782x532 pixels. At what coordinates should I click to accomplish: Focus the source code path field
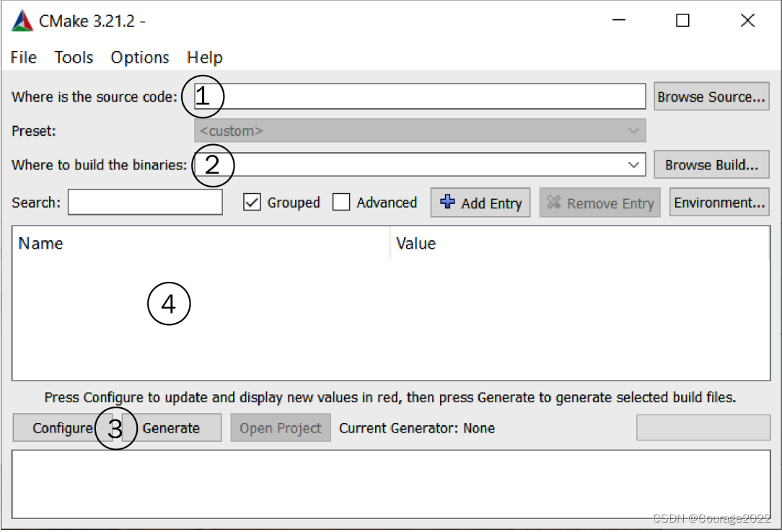420,96
